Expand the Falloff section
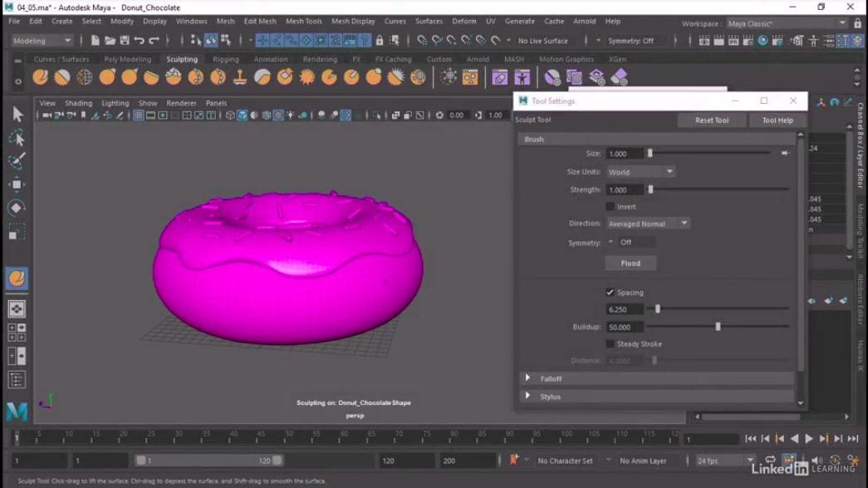 pyautogui.click(x=527, y=378)
